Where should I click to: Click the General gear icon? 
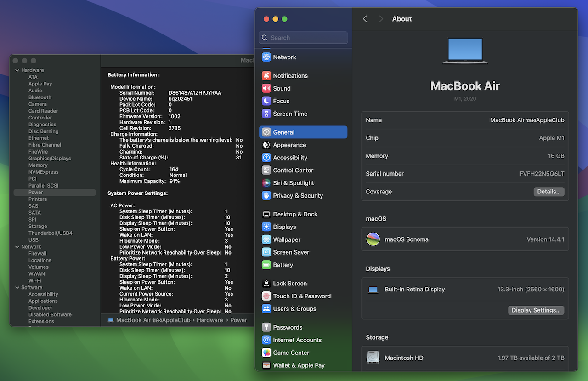point(266,132)
